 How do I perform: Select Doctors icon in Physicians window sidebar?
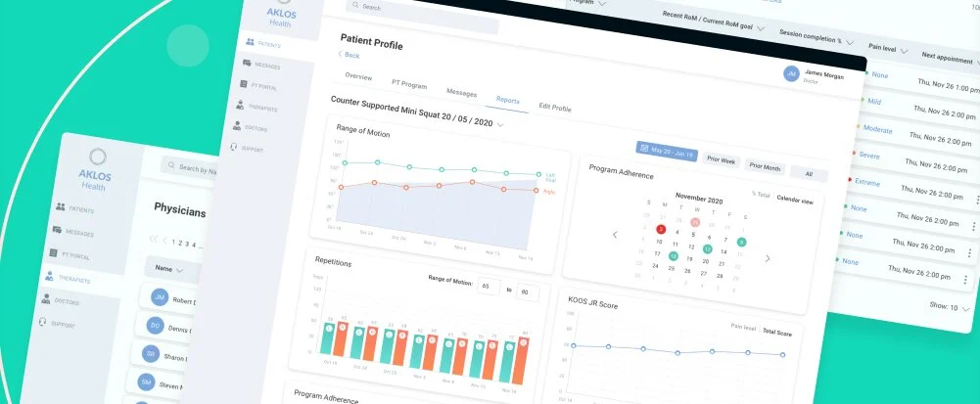point(44,301)
